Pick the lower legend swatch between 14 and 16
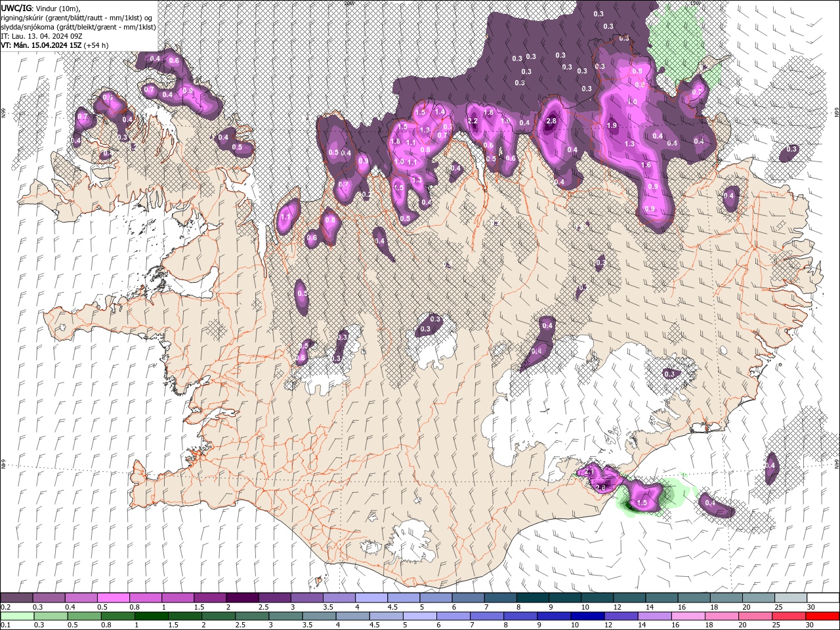This screenshot has width=840, height=630. pyautogui.click(x=654, y=616)
